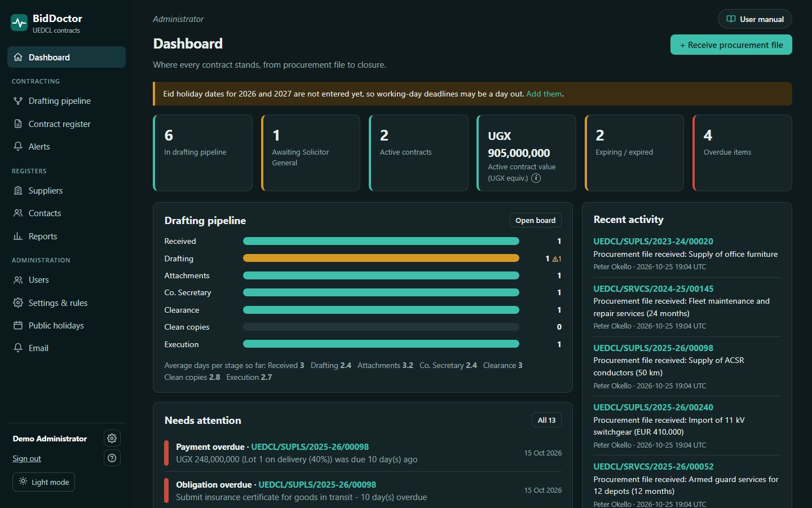This screenshot has height=508, width=812.
Task: Open UEDCL/SRVCS/2024-25/00145 activity link
Action: click(x=653, y=288)
